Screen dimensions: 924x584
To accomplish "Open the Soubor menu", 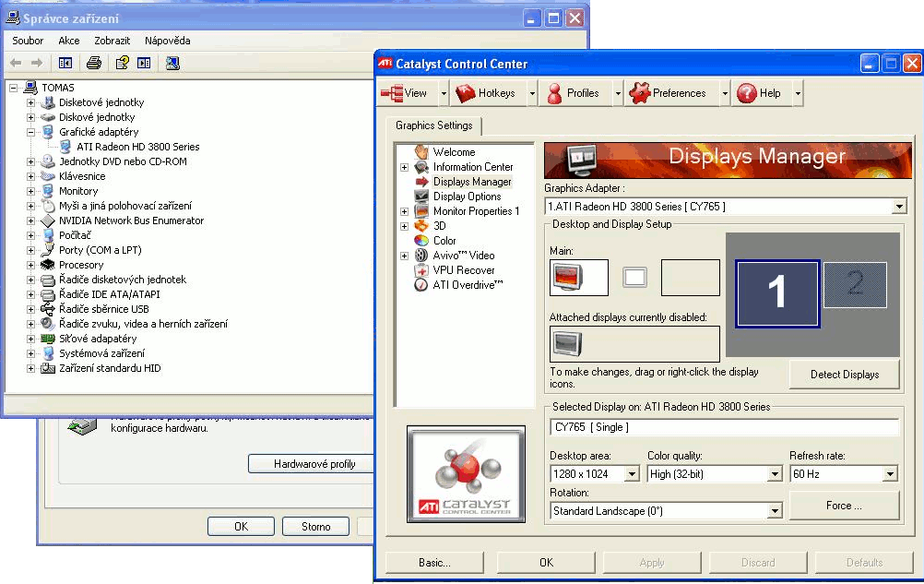I will pos(28,41).
